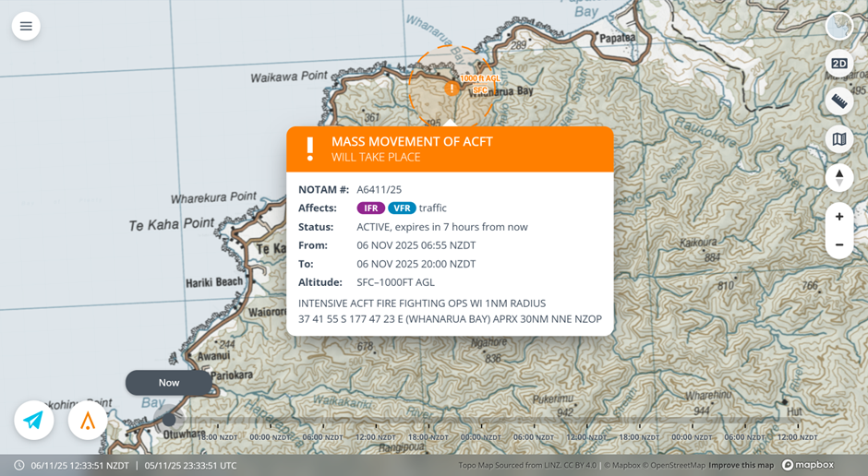This screenshot has width=868, height=476.
Task: Click the timeline slider handle
Action: pyautogui.click(x=169, y=420)
